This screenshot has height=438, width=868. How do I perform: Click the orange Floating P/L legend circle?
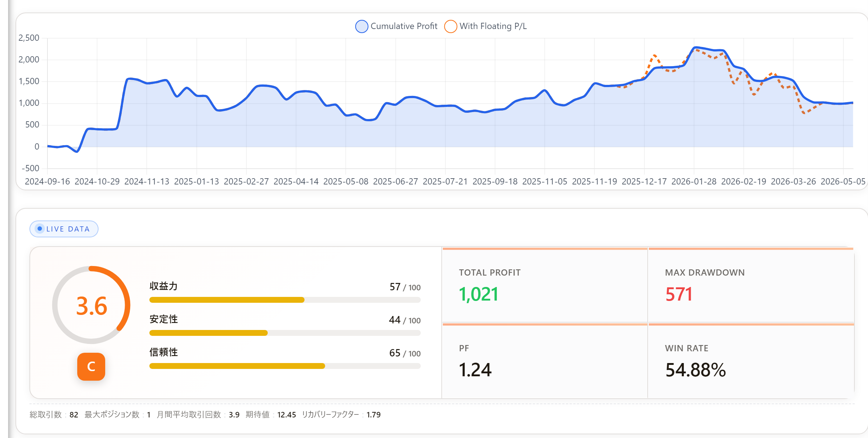point(451,26)
